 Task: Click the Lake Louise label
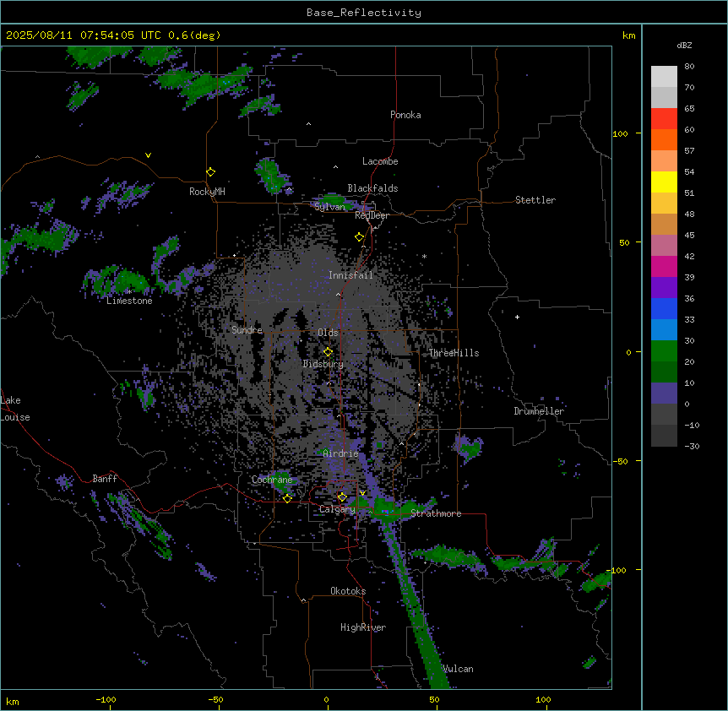tap(15, 409)
